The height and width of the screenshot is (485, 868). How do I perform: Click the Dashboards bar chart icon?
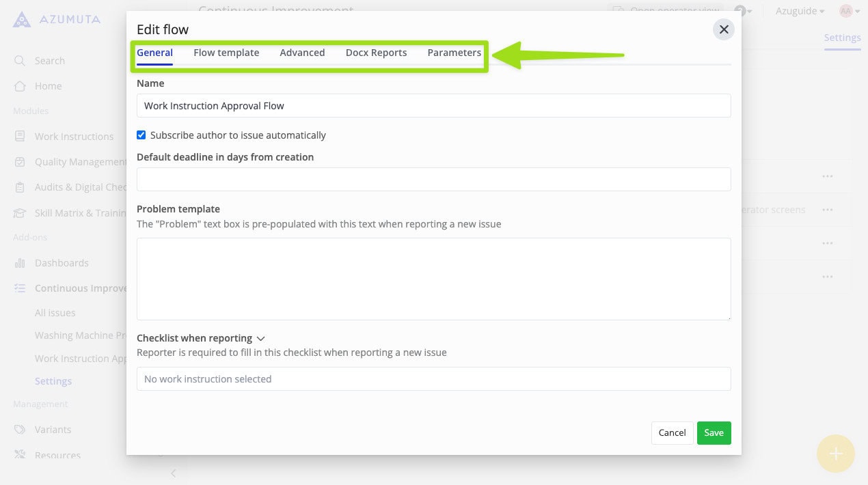[x=21, y=263]
